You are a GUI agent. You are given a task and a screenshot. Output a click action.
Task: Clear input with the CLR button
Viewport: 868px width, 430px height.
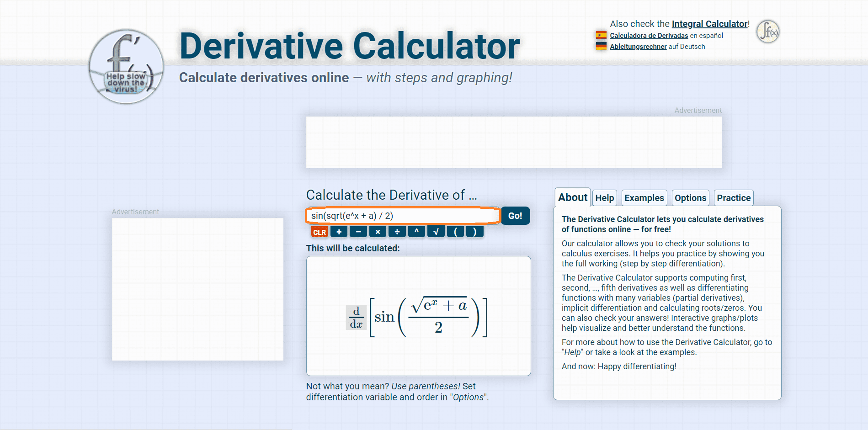click(x=320, y=232)
